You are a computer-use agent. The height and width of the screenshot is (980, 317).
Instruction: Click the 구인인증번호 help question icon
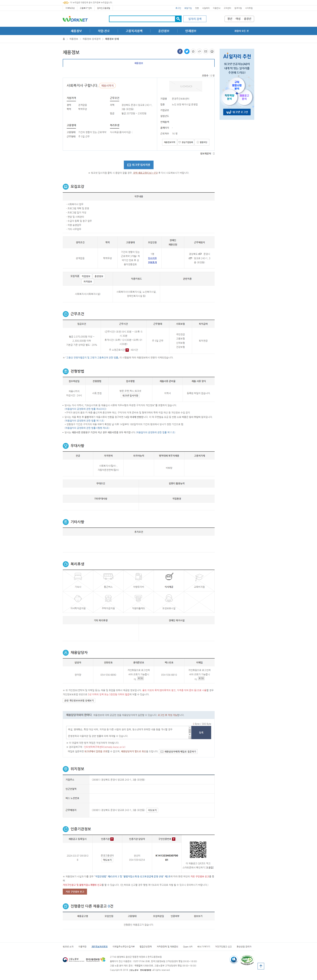click(x=174, y=839)
